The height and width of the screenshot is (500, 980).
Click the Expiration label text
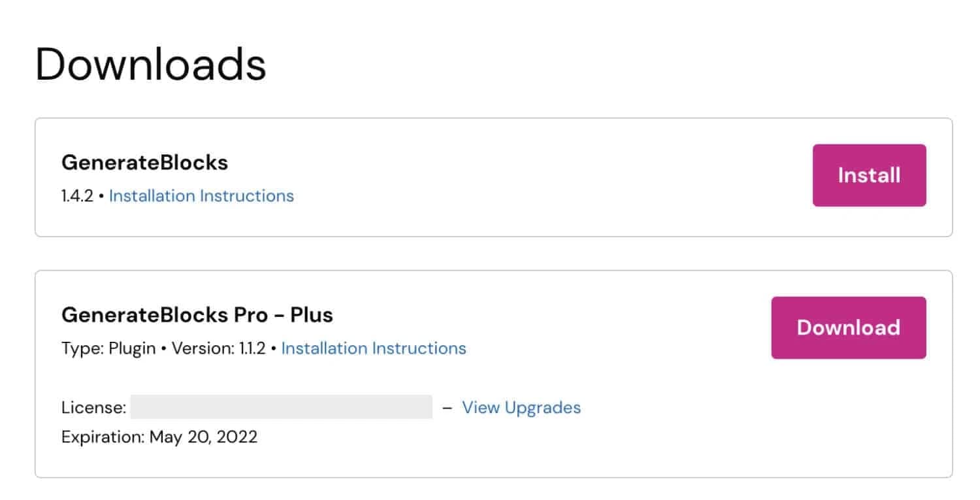tap(103, 437)
